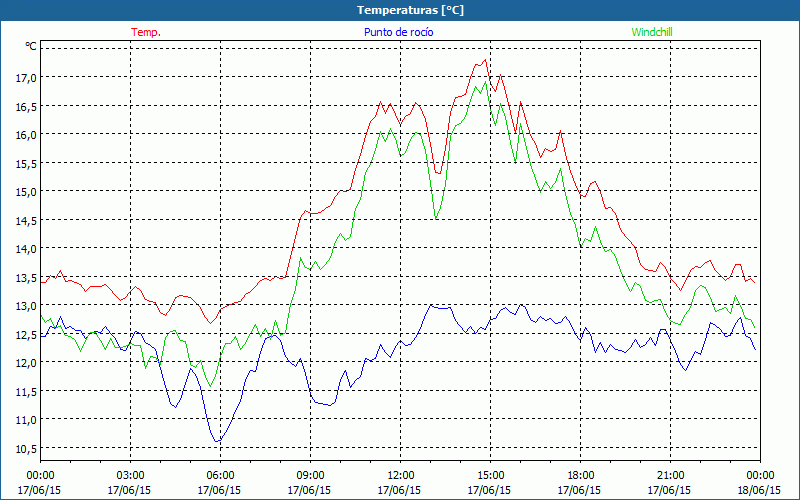Click the "17/06/15" date beneath 12:00
800x500 pixels.
coord(399,490)
